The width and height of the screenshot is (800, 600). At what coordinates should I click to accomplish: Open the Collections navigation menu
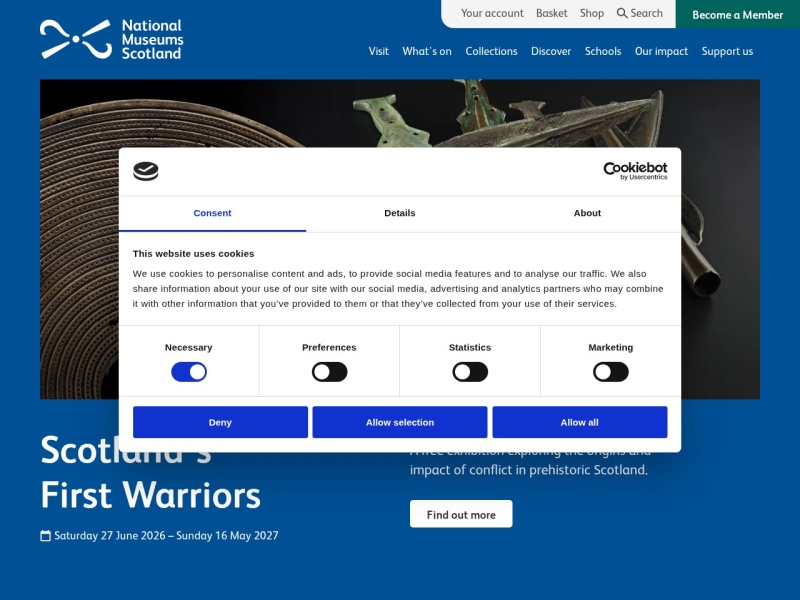491,52
